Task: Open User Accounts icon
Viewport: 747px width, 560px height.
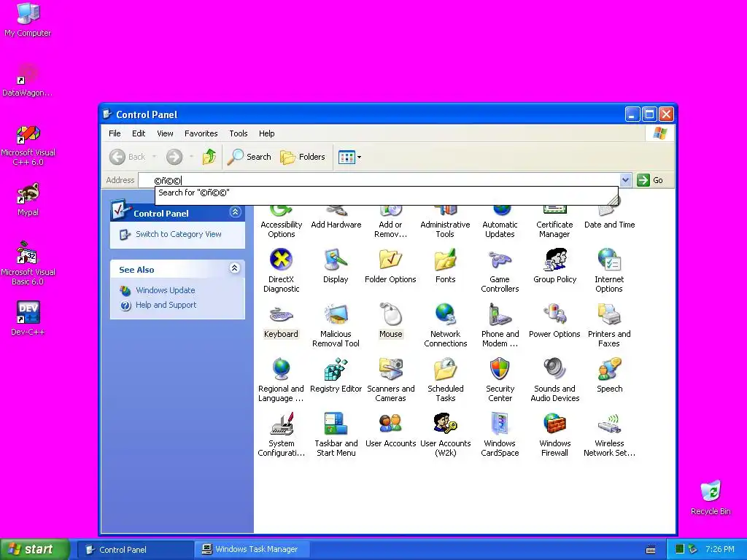Action: pos(391,430)
